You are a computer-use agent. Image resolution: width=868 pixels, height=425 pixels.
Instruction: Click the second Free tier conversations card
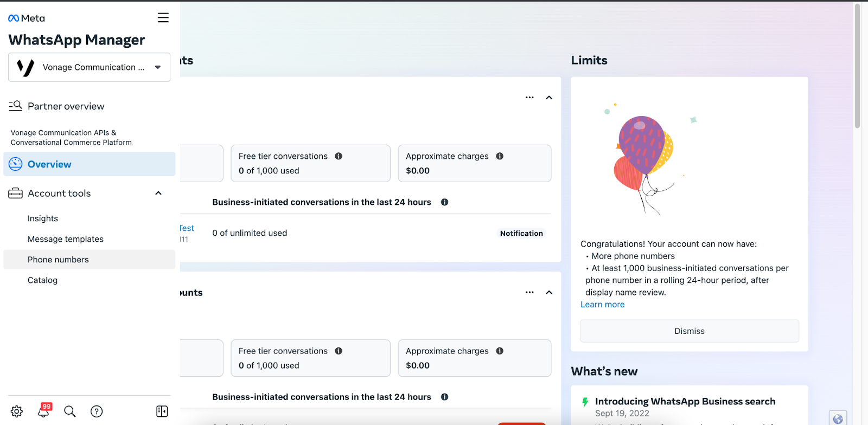coord(310,358)
